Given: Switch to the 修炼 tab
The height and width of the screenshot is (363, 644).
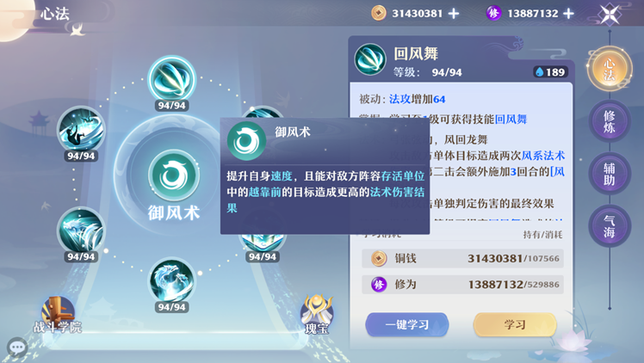Looking at the screenshot, I should coord(610,121).
